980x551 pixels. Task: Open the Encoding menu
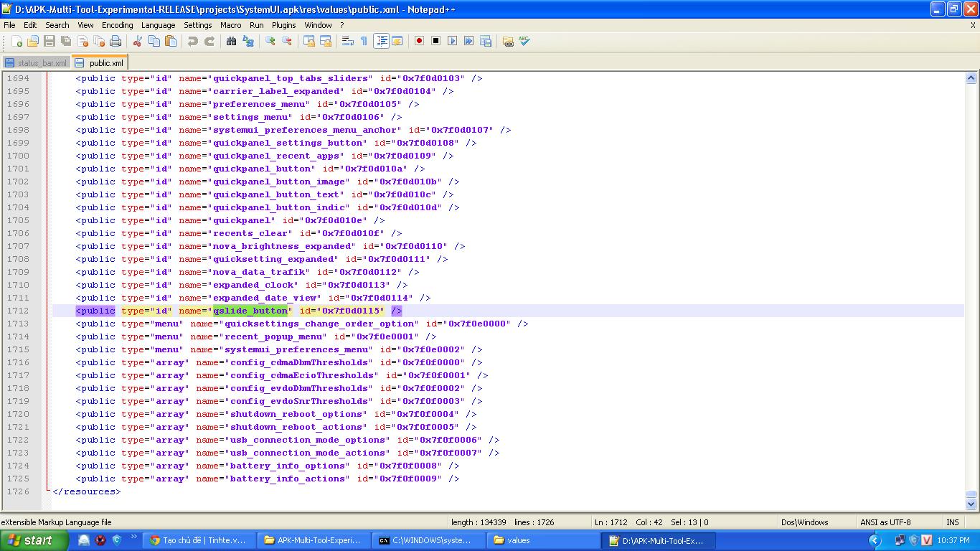point(118,25)
